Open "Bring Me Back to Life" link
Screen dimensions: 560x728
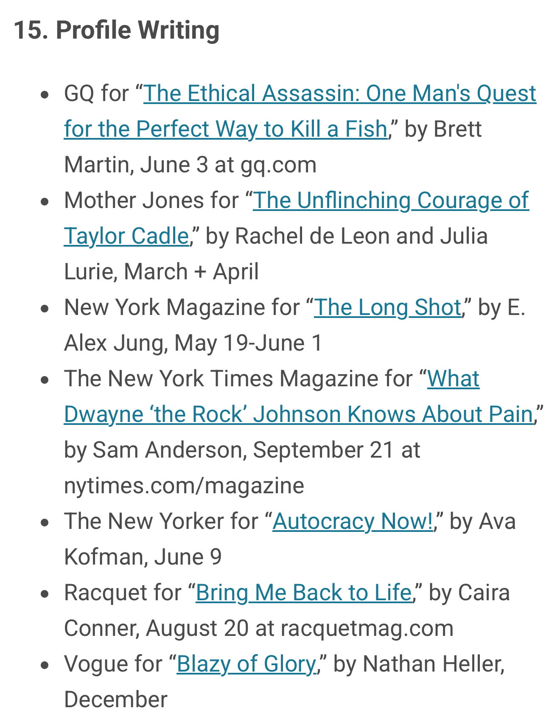pyautogui.click(x=303, y=593)
